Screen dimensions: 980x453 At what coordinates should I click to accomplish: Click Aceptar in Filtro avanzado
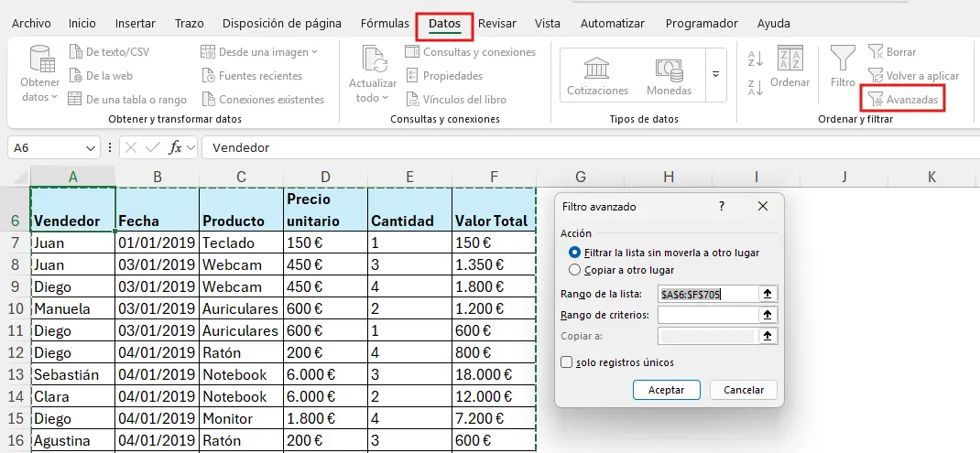pyautogui.click(x=666, y=390)
